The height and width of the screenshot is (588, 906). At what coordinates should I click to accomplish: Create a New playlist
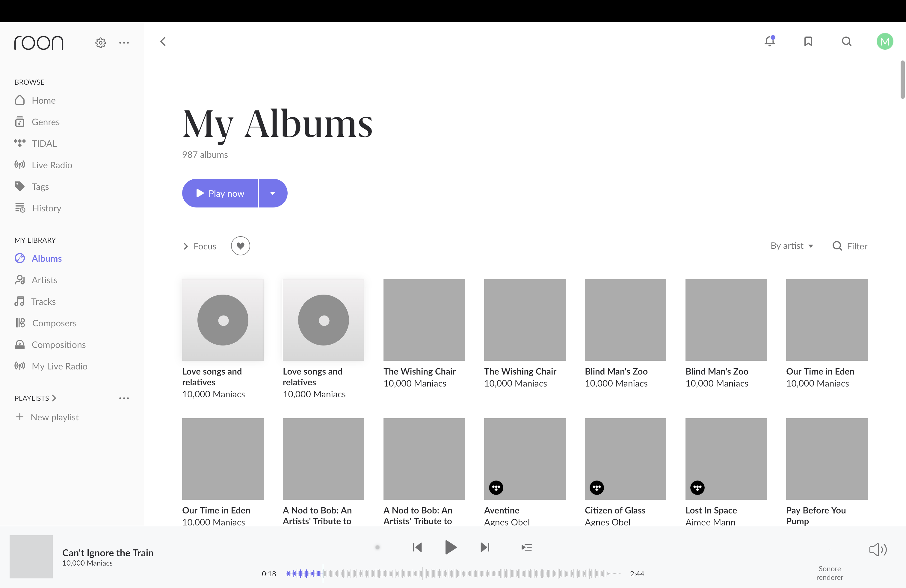pyautogui.click(x=47, y=417)
